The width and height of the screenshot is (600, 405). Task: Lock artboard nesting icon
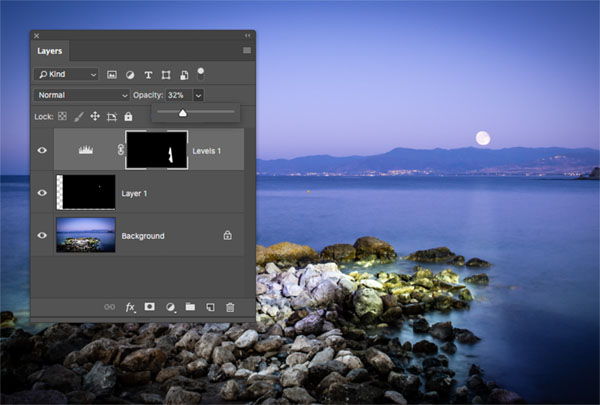click(x=112, y=116)
